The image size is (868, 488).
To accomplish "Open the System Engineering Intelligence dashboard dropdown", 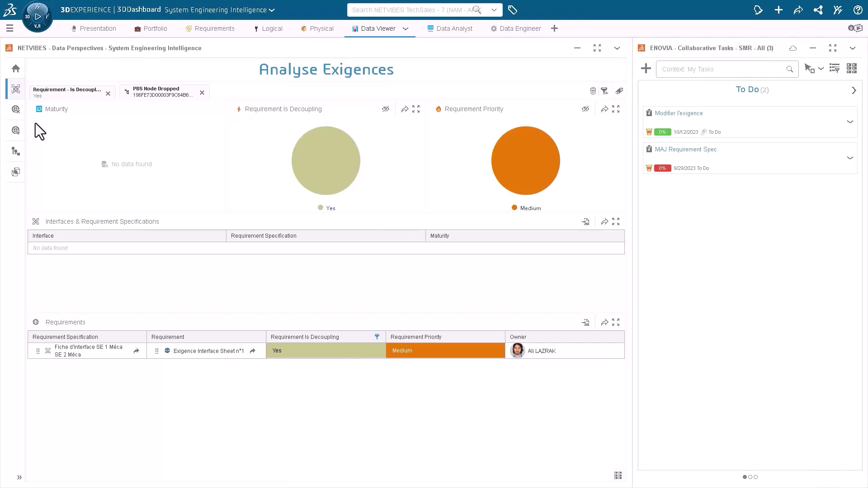I will tap(272, 10).
